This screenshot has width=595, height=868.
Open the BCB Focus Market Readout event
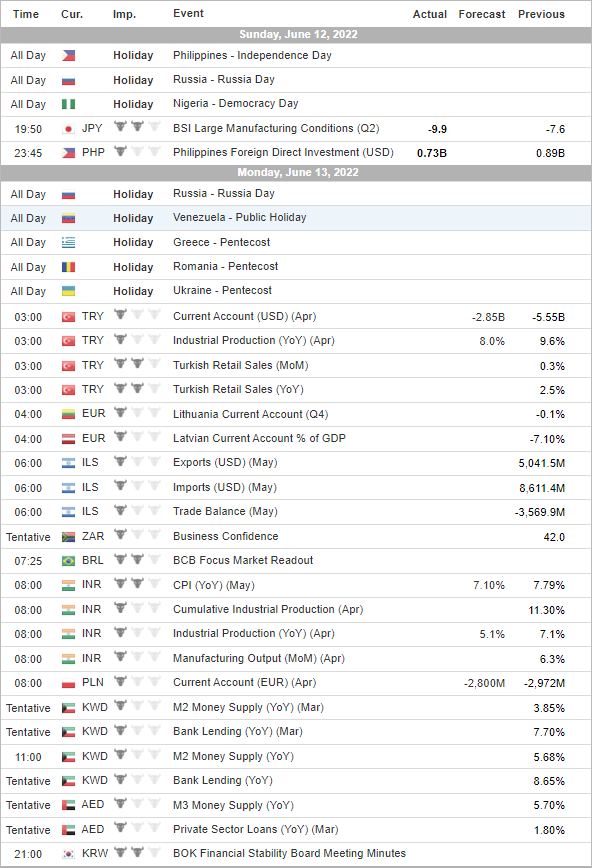(x=243, y=560)
